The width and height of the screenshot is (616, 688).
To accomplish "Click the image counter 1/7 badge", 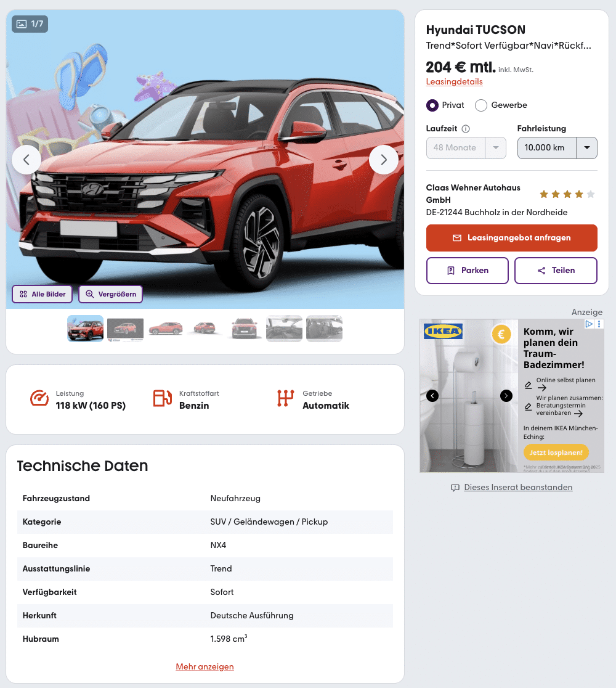I will (x=30, y=24).
